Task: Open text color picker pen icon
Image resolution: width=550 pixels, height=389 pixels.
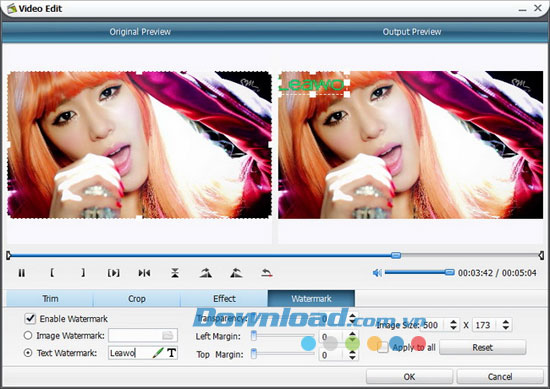Action: click(x=158, y=353)
